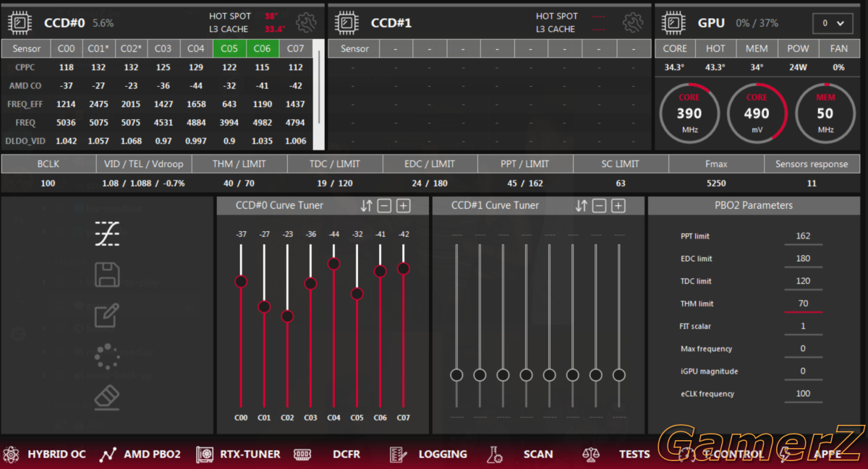Click the BCLK value 100
This screenshot has width=868, height=469.
48,184
